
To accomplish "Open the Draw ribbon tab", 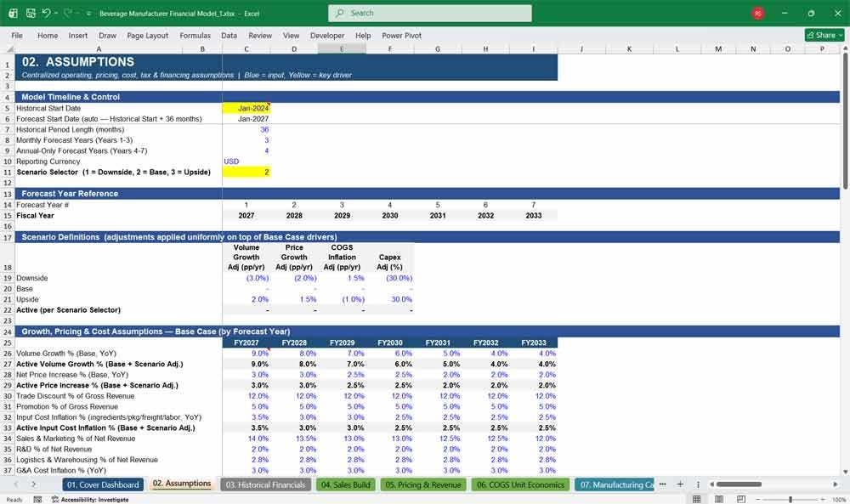I will click(x=107, y=35).
